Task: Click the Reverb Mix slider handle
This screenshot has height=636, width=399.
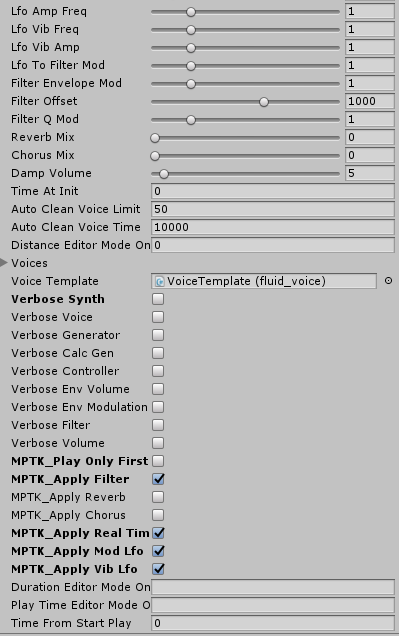Action: (155, 138)
